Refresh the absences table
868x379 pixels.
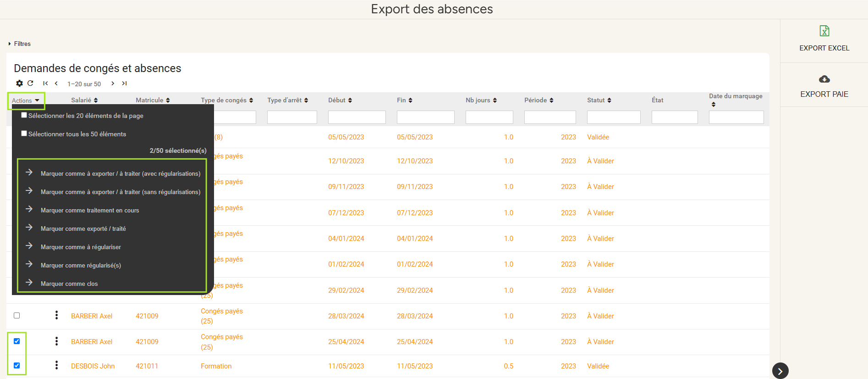point(30,84)
